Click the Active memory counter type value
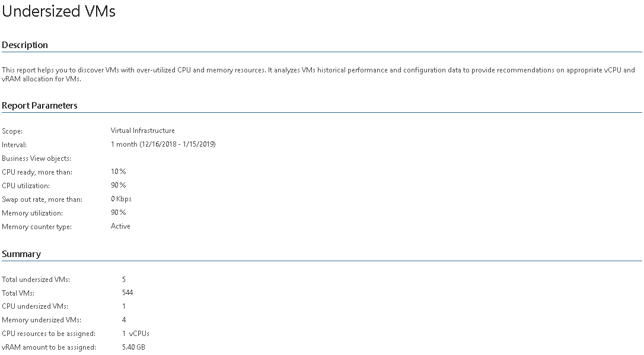The height and width of the screenshot is (355, 644). pos(120,226)
